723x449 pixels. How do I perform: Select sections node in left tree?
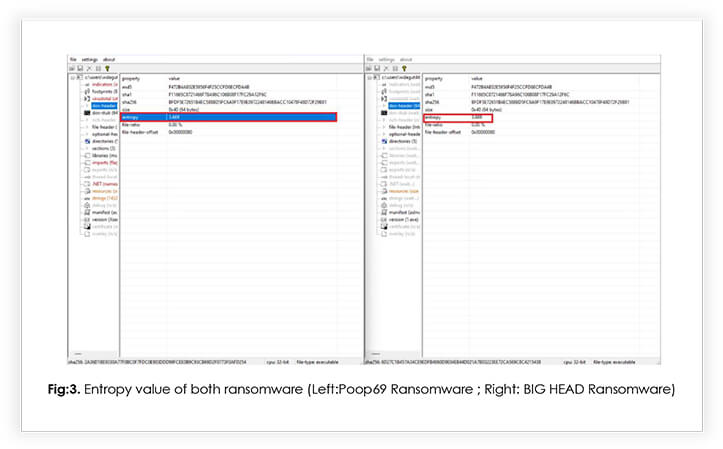[104, 148]
